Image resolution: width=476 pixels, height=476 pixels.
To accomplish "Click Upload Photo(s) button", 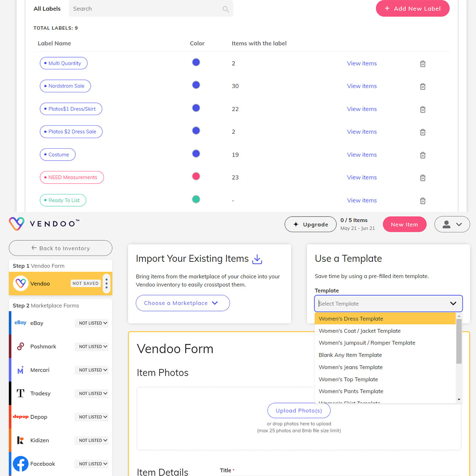I will (x=299, y=411).
